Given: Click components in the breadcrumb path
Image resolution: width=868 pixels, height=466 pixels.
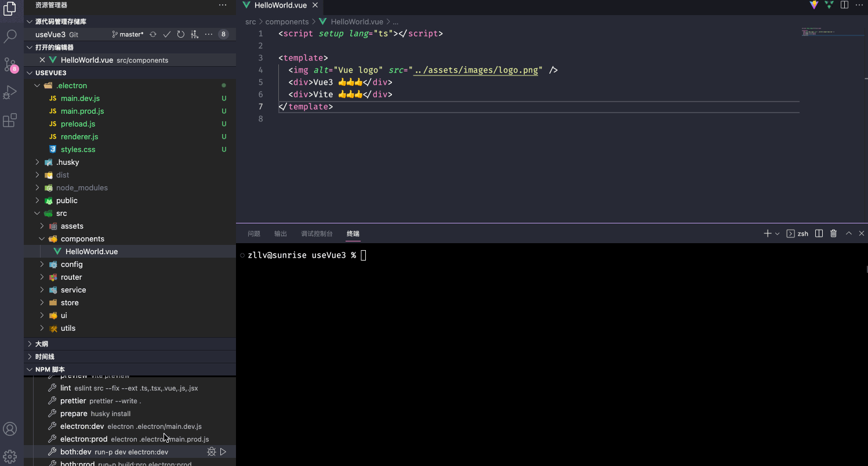Looking at the screenshot, I should pos(287,21).
